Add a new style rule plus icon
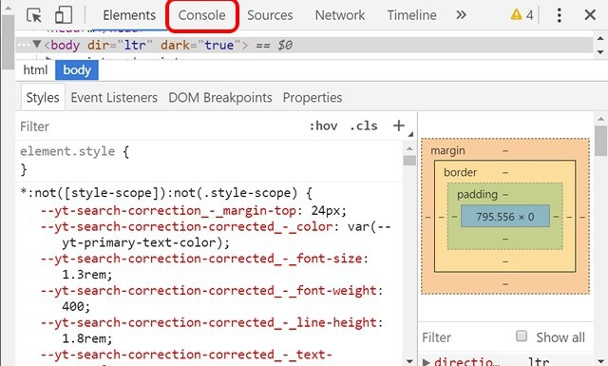This screenshot has height=366, width=608. tap(399, 126)
